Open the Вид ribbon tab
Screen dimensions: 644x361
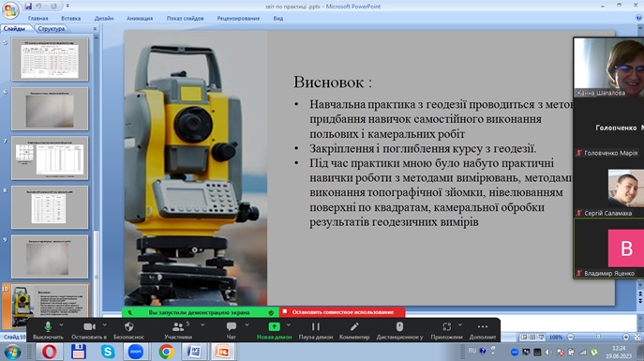click(278, 19)
